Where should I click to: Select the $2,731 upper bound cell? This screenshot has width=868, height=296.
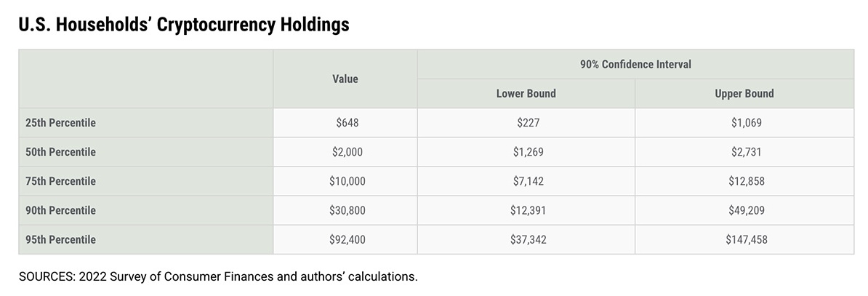(746, 152)
